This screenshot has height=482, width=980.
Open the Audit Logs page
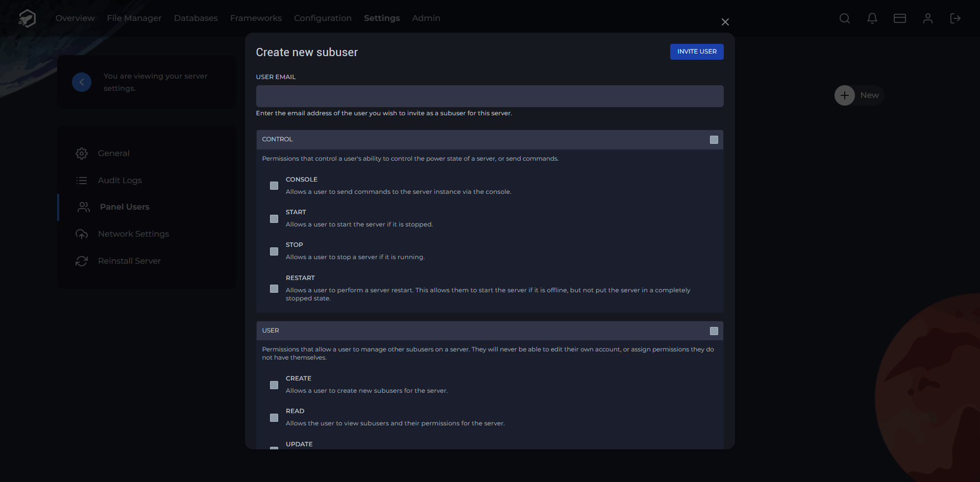coord(120,180)
